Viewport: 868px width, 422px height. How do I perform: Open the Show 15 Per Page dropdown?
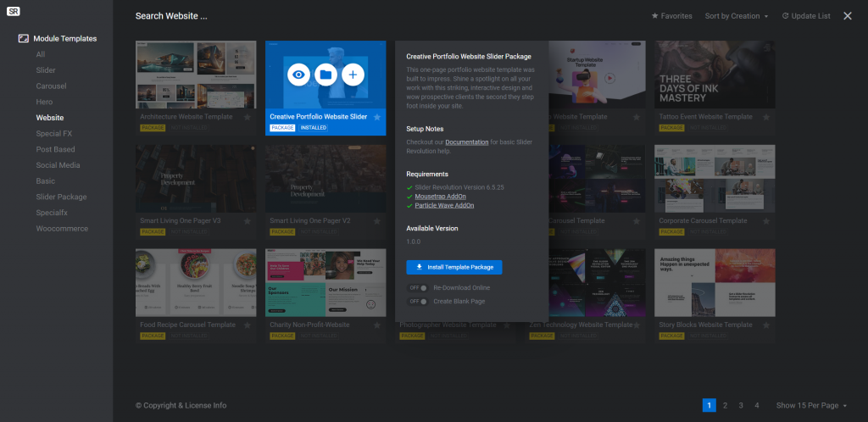pos(811,405)
